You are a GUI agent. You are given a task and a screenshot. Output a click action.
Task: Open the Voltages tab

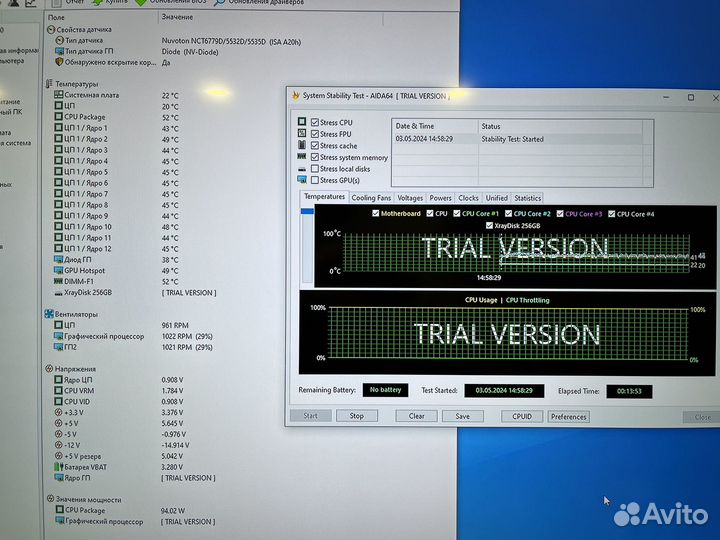pos(410,198)
